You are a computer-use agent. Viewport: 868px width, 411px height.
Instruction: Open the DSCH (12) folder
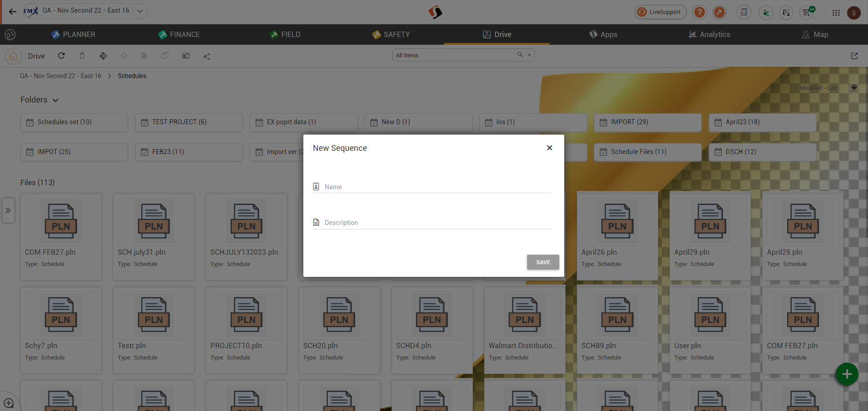click(x=763, y=152)
